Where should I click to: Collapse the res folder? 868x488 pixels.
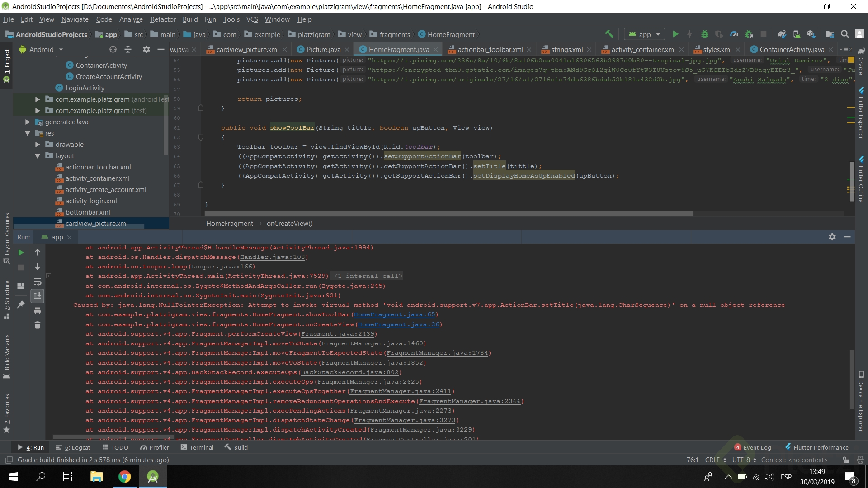(x=28, y=133)
